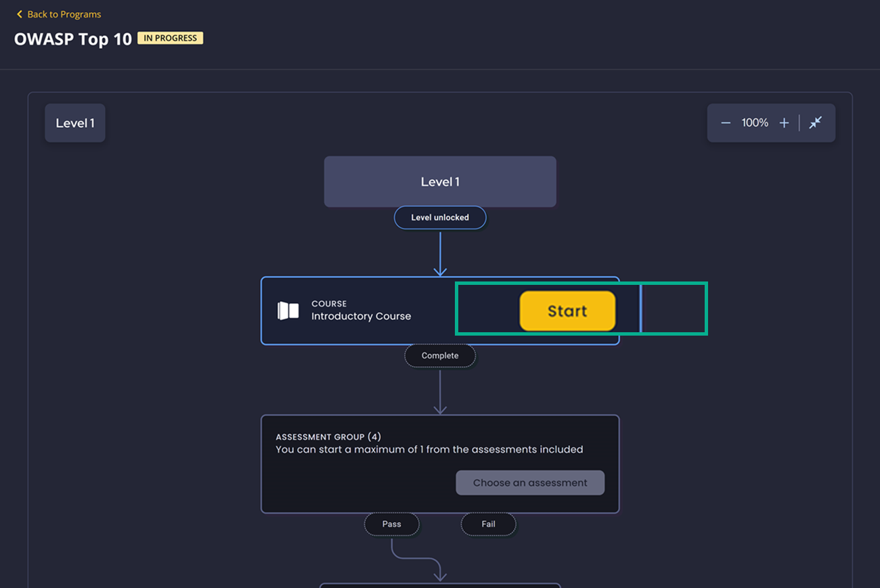This screenshot has height=588, width=880.
Task: Open the Choose an assessment button
Action: 530,483
